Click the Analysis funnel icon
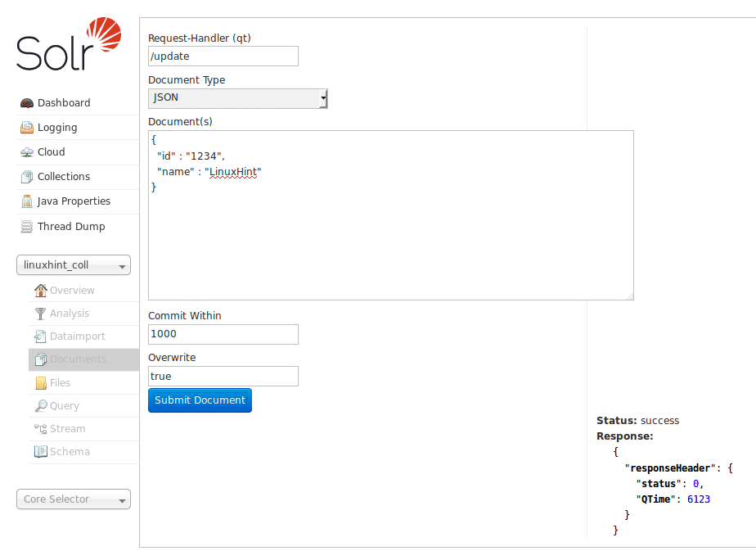 click(x=40, y=314)
